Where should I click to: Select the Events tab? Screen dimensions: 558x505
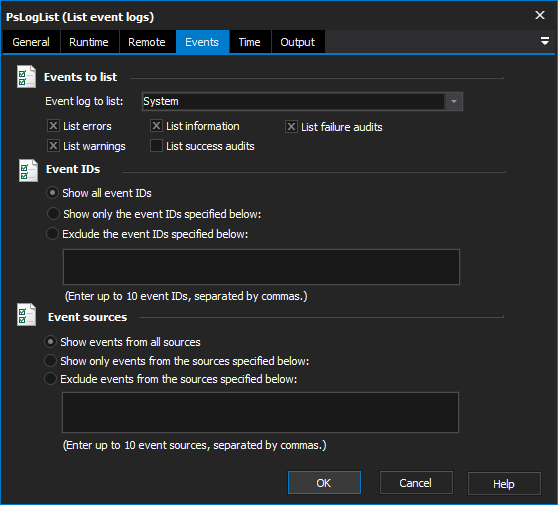[x=202, y=42]
